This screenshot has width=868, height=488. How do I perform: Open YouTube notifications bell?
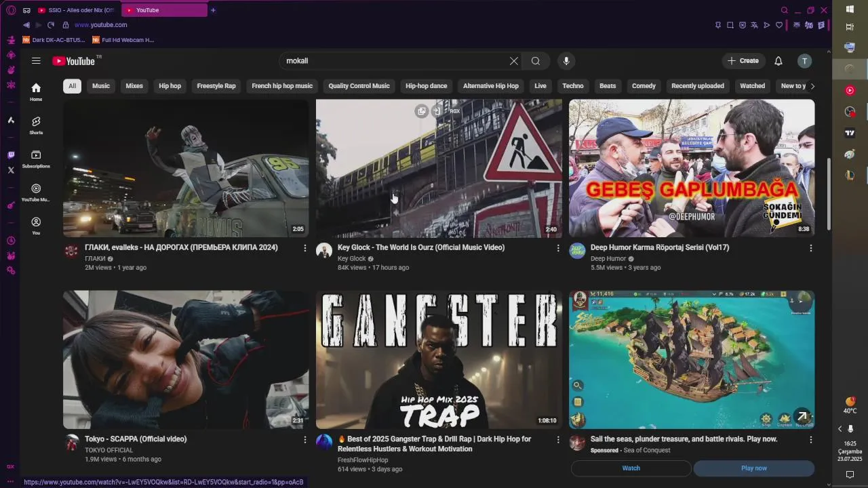[778, 61]
